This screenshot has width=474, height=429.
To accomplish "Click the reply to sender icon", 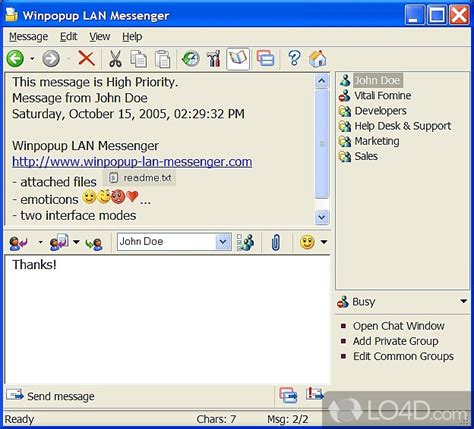I will [x=19, y=242].
